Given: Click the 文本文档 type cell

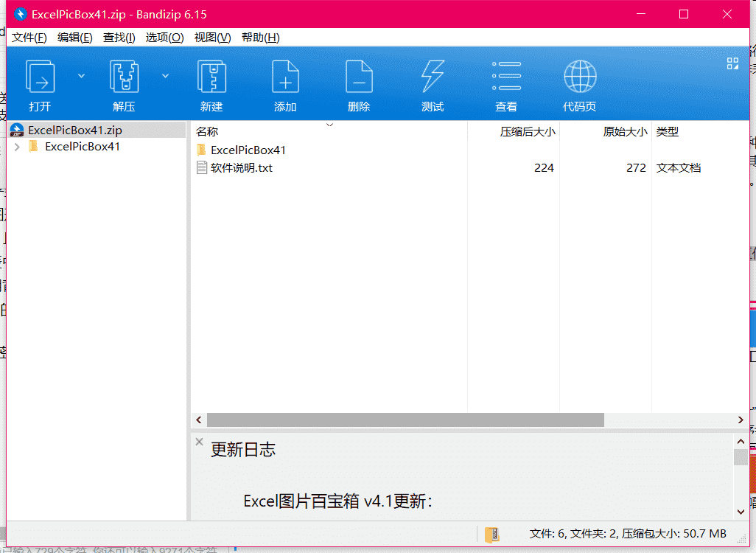Looking at the screenshot, I should click(x=679, y=168).
